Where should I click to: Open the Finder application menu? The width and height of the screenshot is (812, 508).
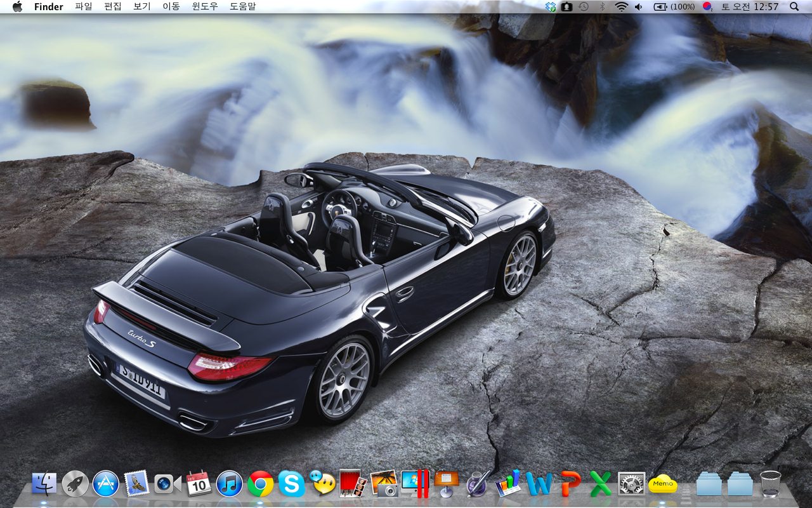click(49, 6)
